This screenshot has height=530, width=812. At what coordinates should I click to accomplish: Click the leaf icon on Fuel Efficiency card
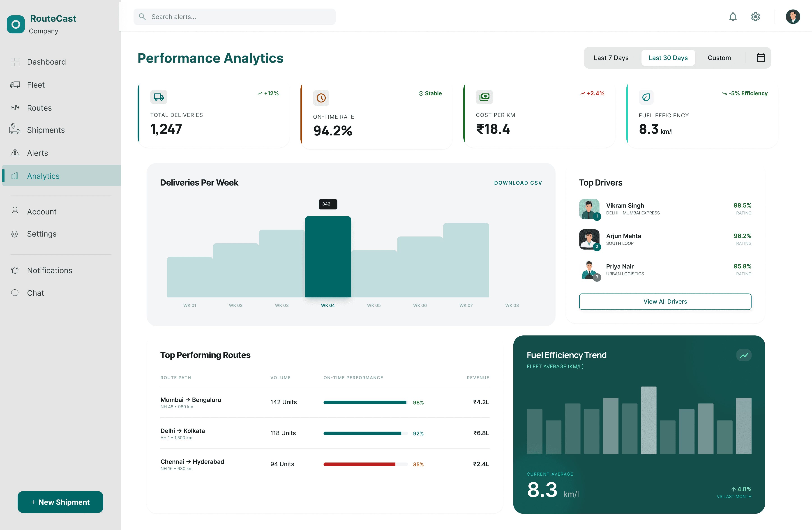(646, 97)
